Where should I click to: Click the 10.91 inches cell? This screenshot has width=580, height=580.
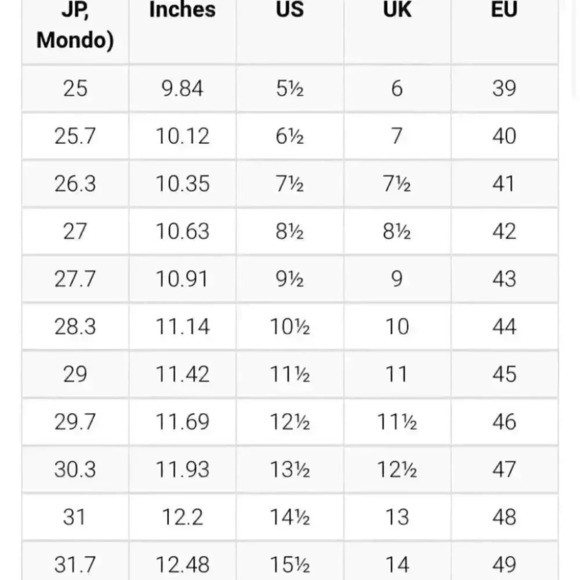pyautogui.click(x=182, y=279)
